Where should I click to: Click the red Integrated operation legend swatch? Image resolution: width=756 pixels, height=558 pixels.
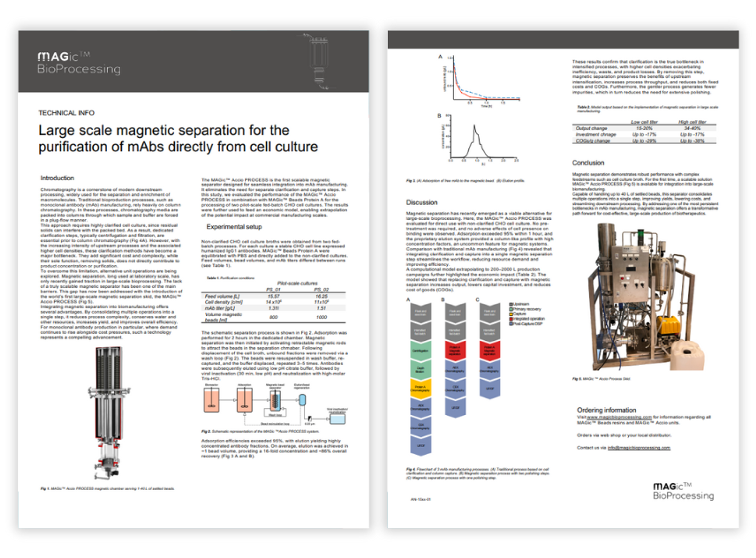tap(511, 319)
